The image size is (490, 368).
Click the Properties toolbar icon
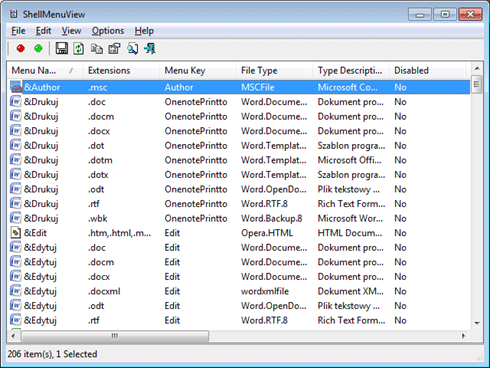(114, 49)
